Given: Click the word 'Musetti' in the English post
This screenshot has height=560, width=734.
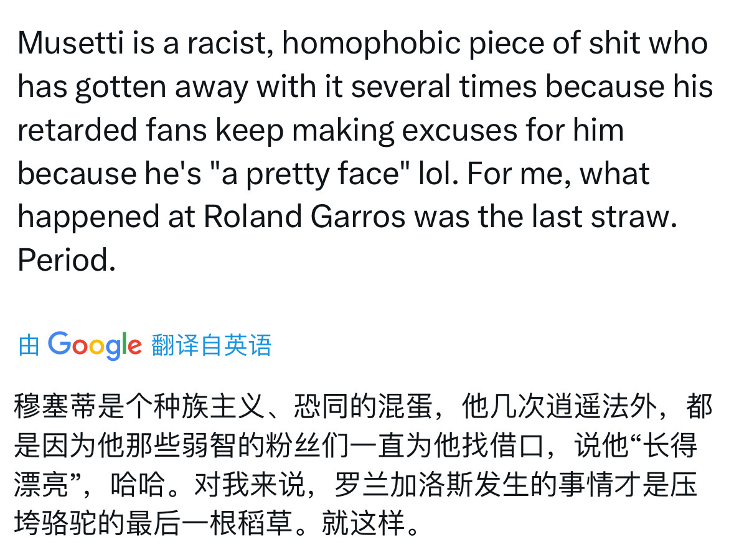Looking at the screenshot, I should (71, 43).
